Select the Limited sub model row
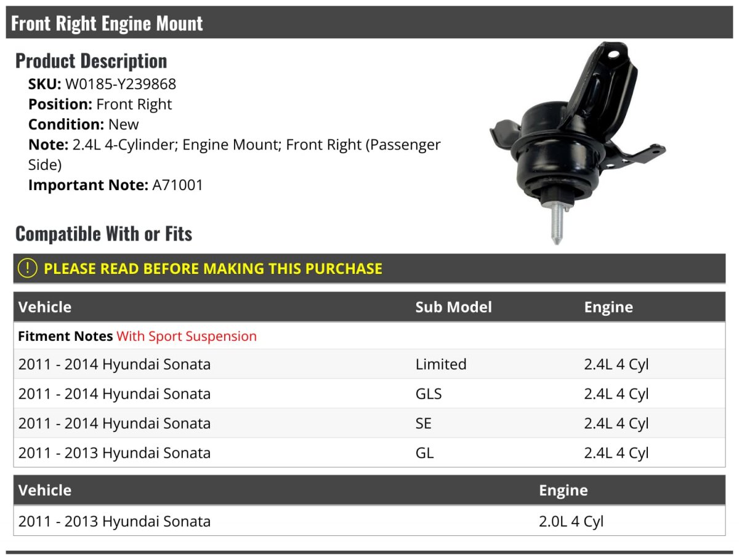This screenshot has height=560, width=739. [369, 364]
